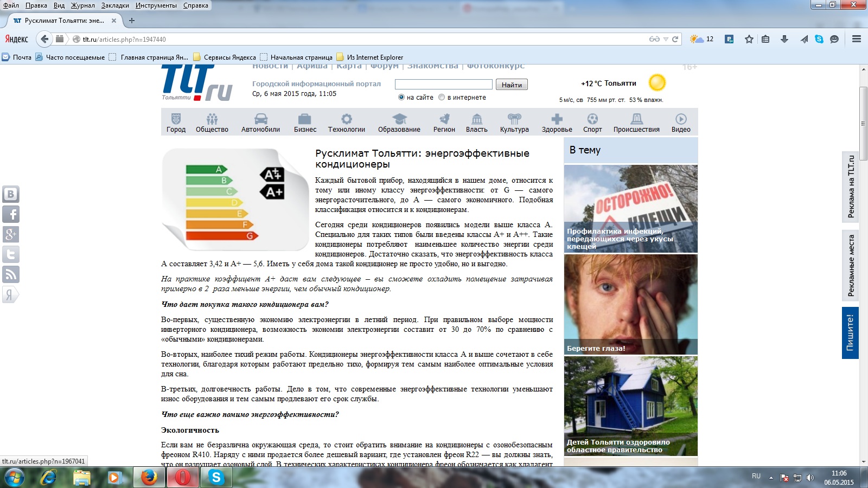The image size is (868, 488).
Task: Click the Найти search button
Action: [x=512, y=85]
